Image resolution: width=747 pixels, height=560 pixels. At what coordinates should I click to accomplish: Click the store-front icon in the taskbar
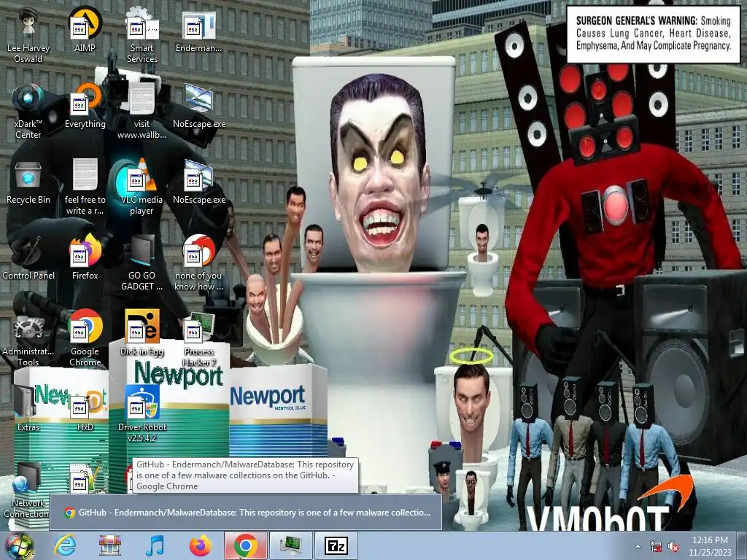[x=110, y=545]
